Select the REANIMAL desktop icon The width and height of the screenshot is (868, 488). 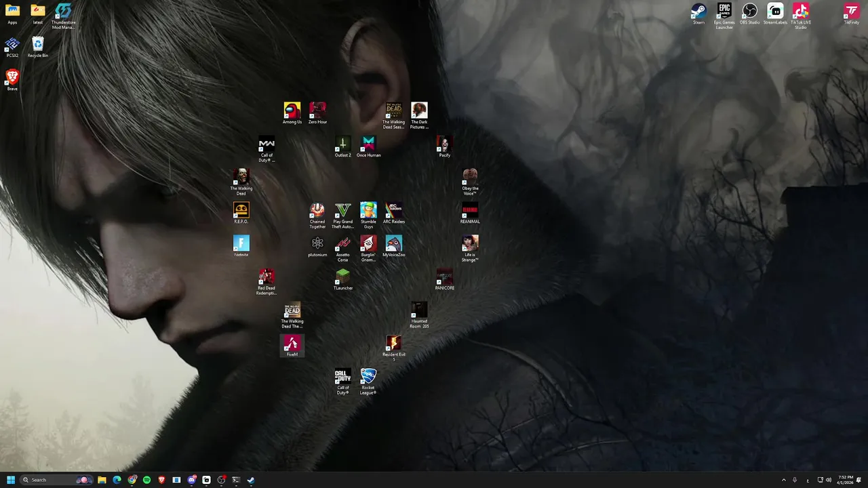coord(470,213)
